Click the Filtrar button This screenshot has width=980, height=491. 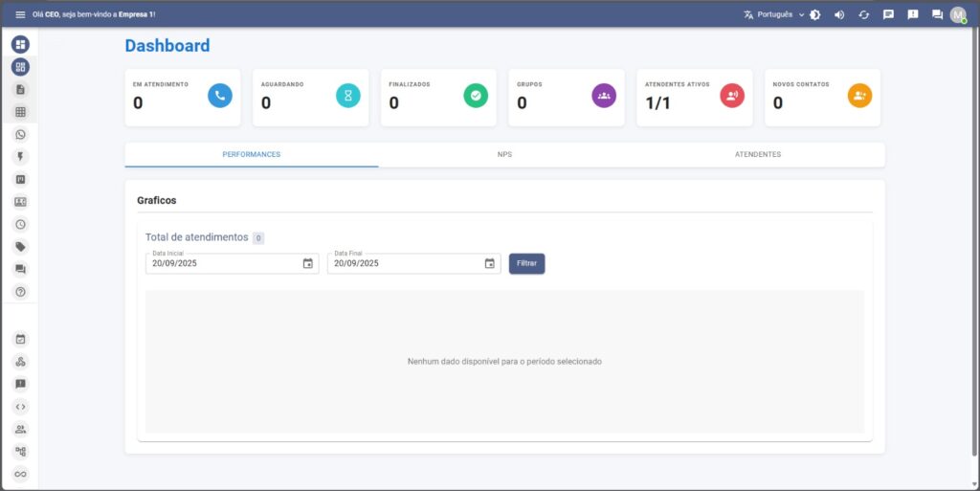coord(526,263)
